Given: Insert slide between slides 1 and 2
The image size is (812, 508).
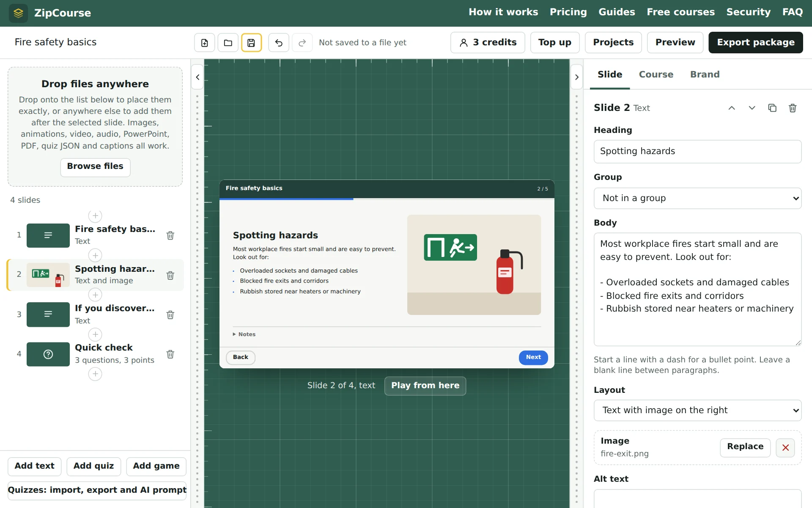Looking at the screenshot, I should click(95, 255).
